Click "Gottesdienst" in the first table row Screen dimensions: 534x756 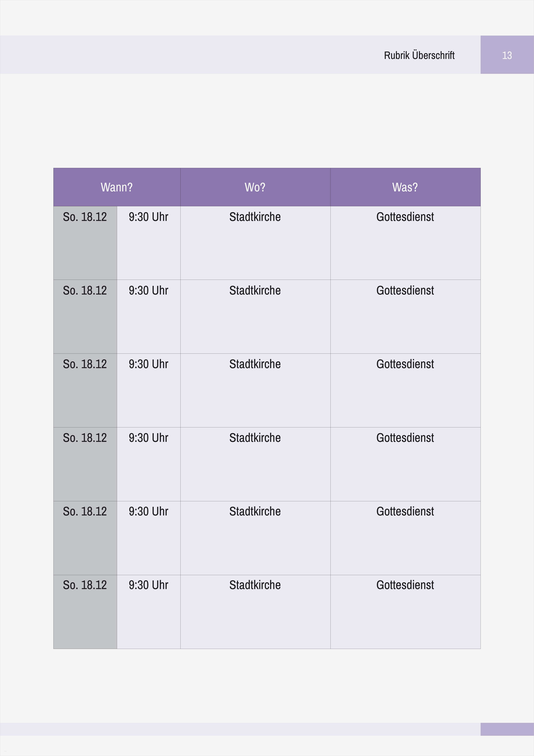coord(405,217)
